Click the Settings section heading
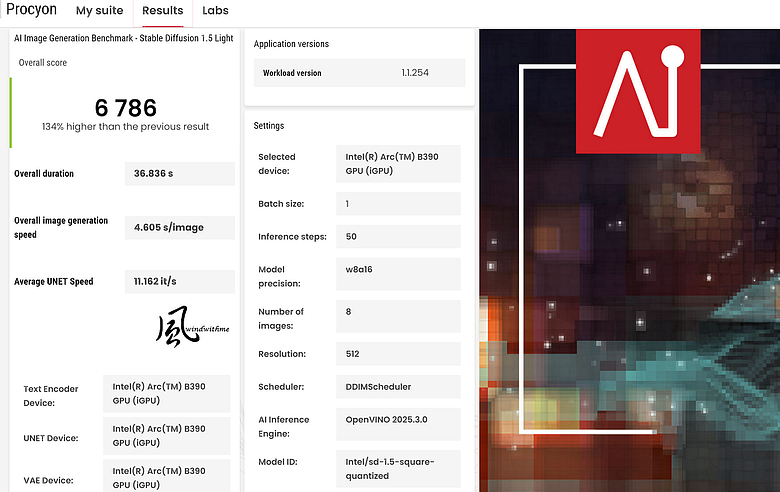Screen dimensions: 780x492 pos(269,126)
